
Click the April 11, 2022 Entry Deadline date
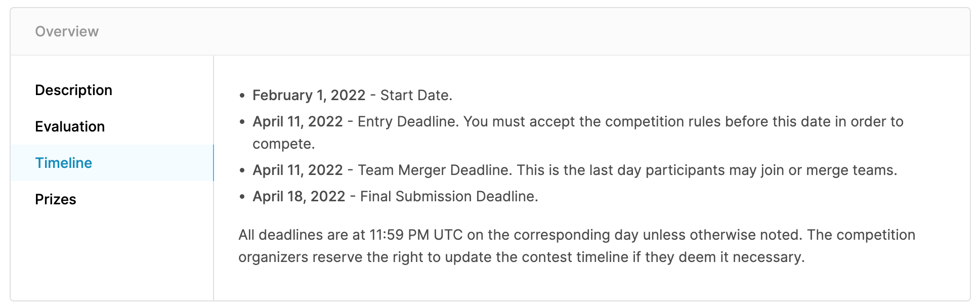pyautogui.click(x=297, y=122)
